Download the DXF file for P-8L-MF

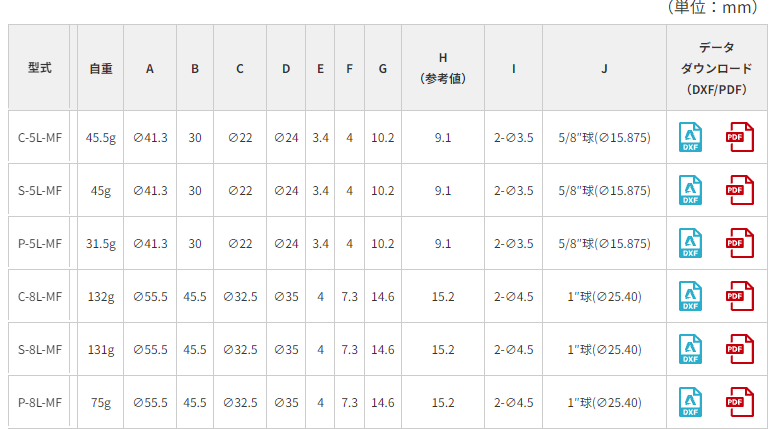[690, 402]
